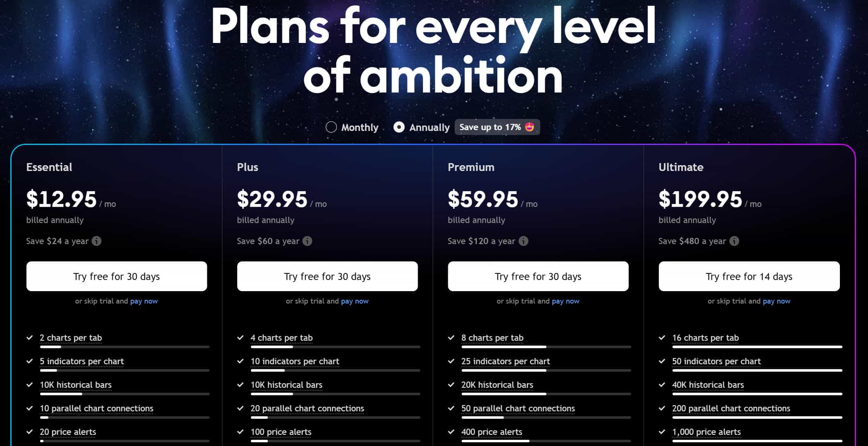
Task: Open 10 indicators per chart feature details
Action: click(x=295, y=361)
